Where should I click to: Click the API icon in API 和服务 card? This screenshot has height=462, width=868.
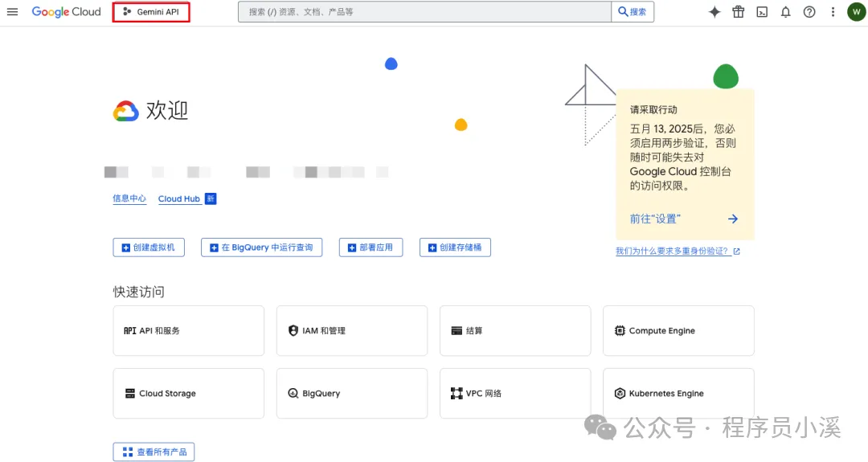[x=129, y=331]
